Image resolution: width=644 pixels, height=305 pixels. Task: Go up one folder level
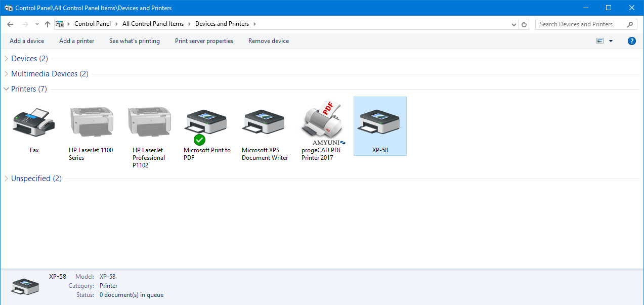click(x=48, y=24)
